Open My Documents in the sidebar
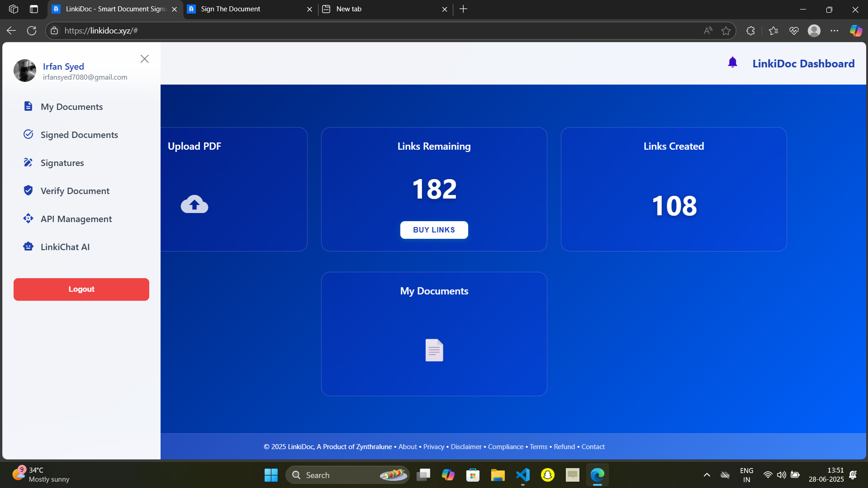Image resolution: width=868 pixels, height=488 pixels. coord(71,107)
